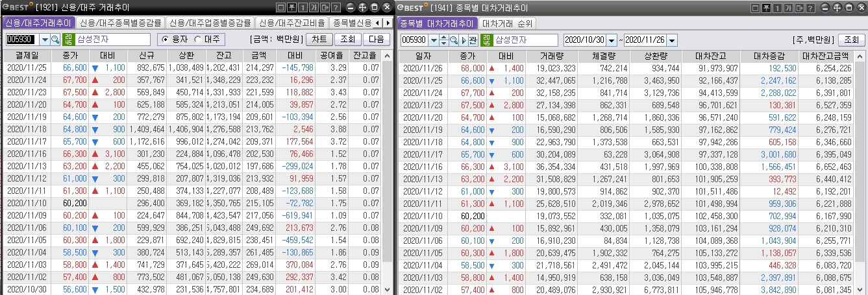Click 잔고율 column header

(366, 56)
